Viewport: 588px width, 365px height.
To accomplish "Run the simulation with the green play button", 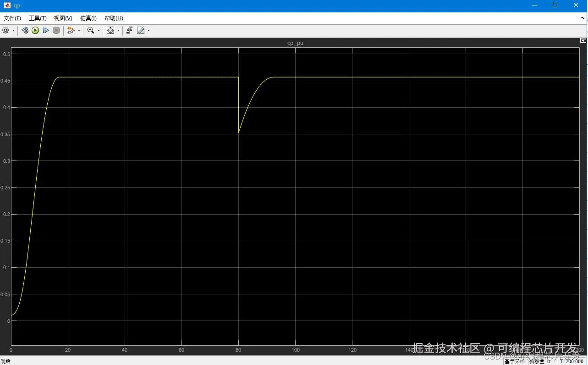I will pos(35,30).
